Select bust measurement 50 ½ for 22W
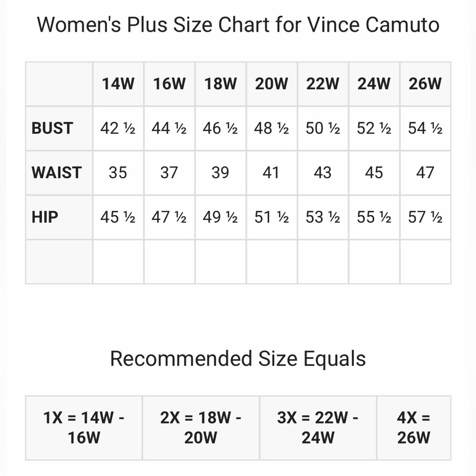476x476 pixels. [323, 129]
